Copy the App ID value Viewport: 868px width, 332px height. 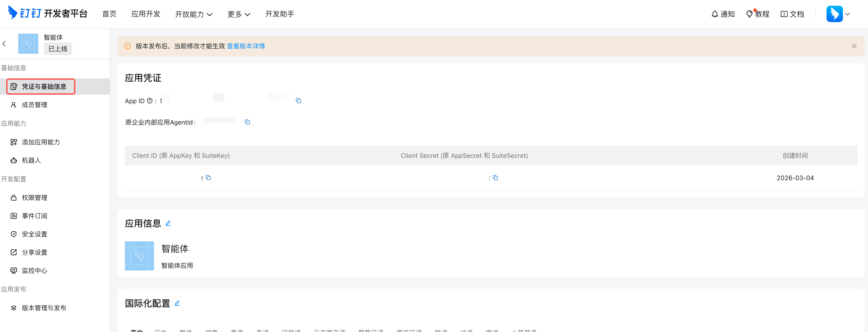[x=298, y=101]
